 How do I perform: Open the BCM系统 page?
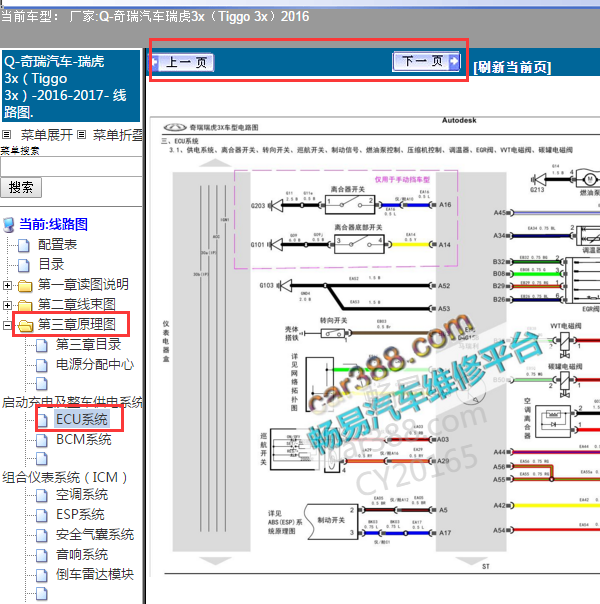(84, 439)
